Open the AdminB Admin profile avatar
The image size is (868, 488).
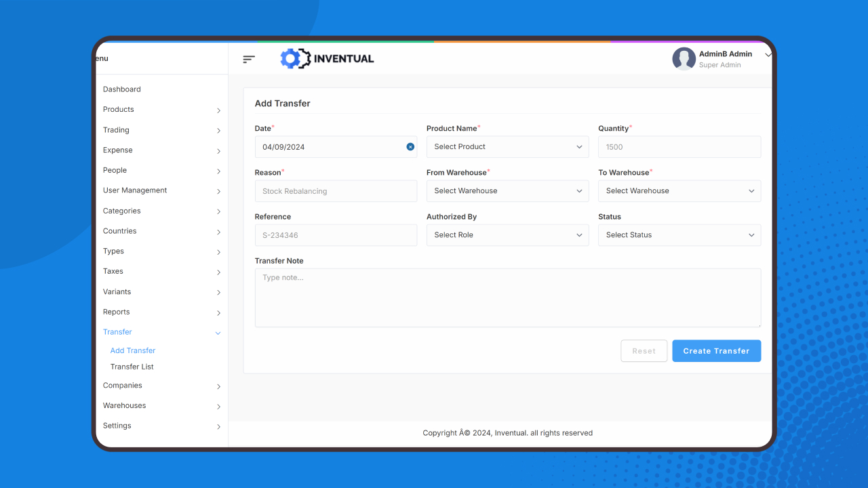point(684,59)
